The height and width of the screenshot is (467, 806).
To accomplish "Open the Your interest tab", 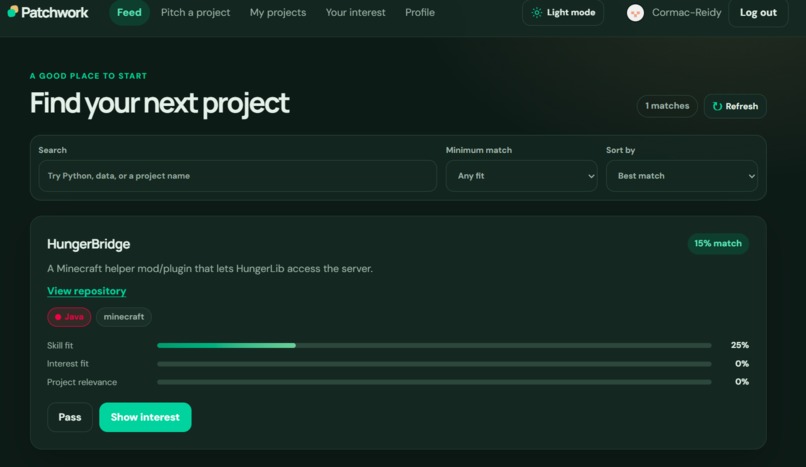I will (355, 12).
